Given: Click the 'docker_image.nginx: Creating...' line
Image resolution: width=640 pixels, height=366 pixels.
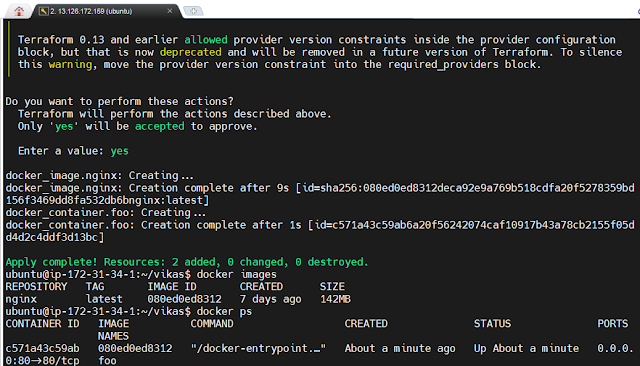Looking at the screenshot, I should click(x=100, y=175).
